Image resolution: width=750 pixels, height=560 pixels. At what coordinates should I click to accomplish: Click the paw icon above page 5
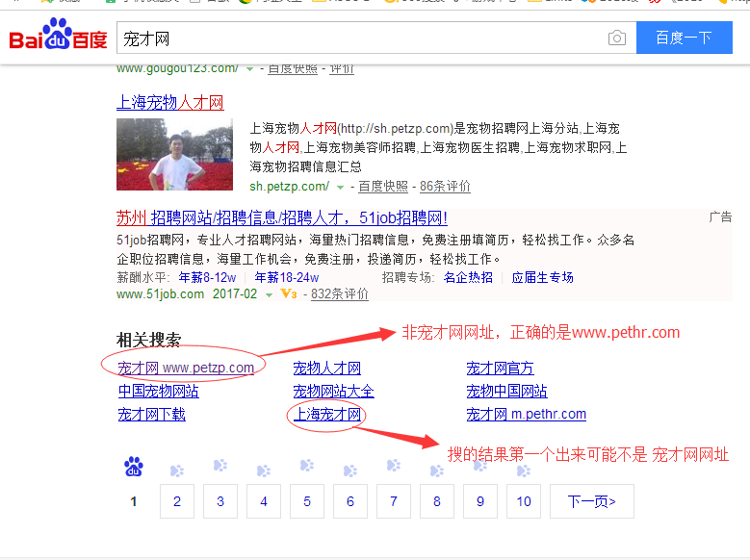[x=306, y=465]
